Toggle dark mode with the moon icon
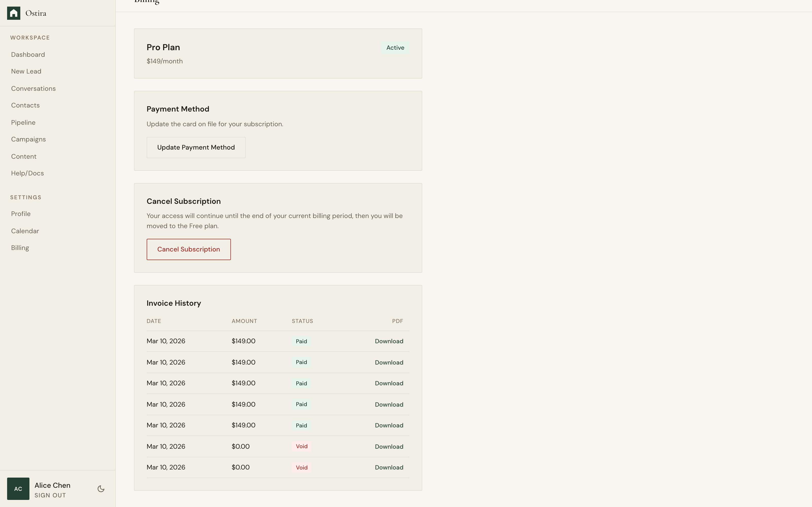The image size is (812, 507). pyautogui.click(x=101, y=488)
